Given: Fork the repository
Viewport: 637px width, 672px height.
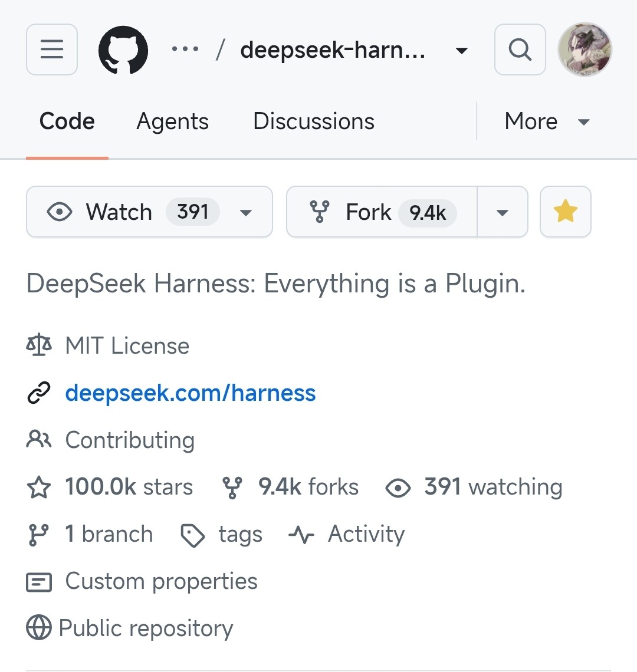Looking at the screenshot, I should tap(382, 212).
